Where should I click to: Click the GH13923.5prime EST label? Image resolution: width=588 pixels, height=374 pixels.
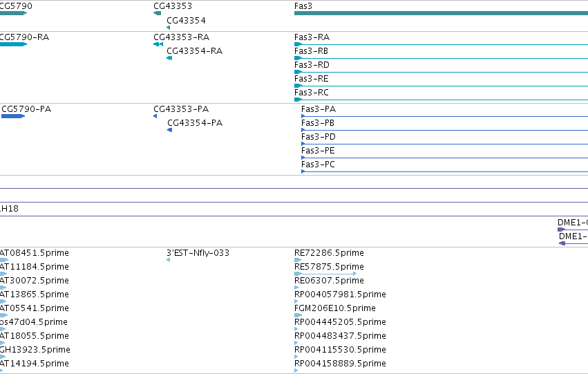[35, 350]
